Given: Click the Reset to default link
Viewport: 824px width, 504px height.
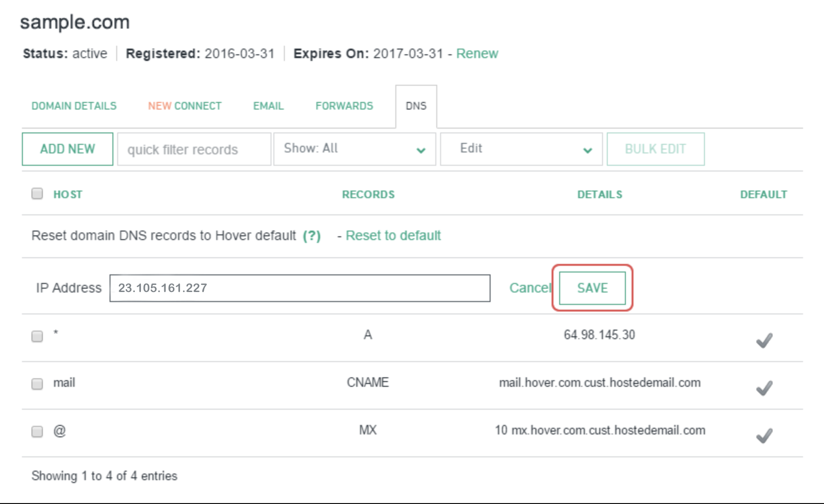Looking at the screenshot, I should click(393, 236).
